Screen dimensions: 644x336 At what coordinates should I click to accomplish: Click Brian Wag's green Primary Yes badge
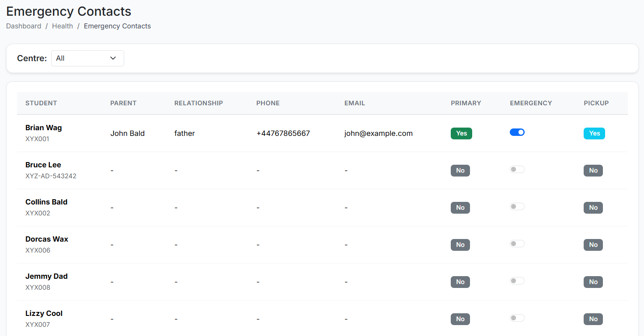(461, 133)
